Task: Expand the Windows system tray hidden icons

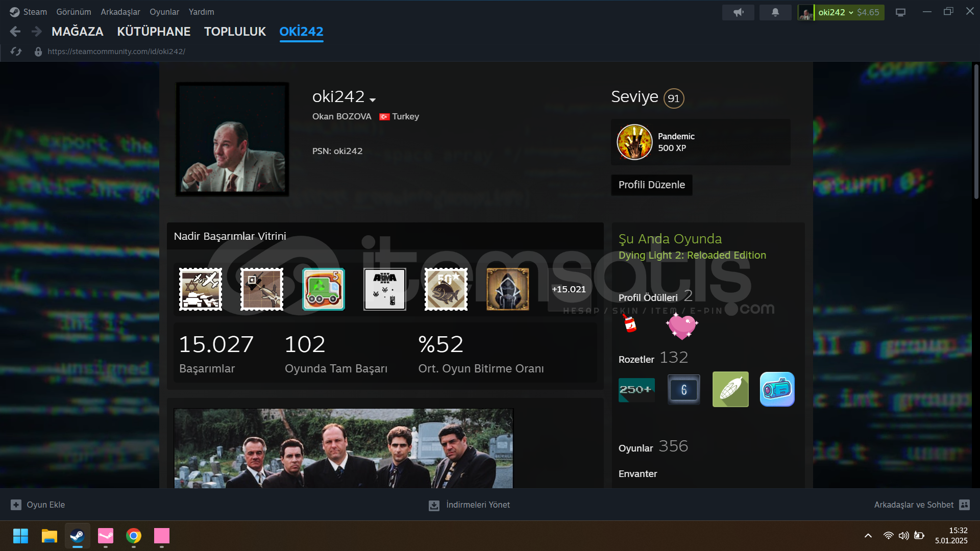Action: (868, 536)
